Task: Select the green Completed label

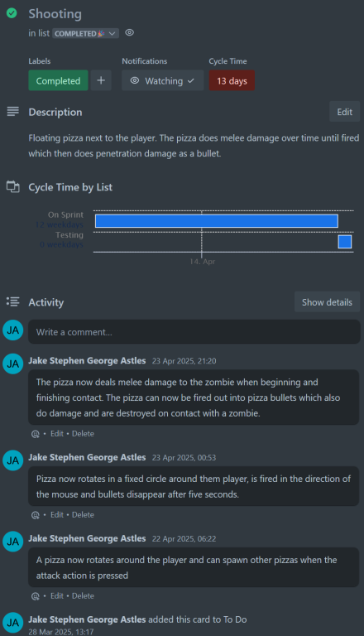Action: point(58,80)
